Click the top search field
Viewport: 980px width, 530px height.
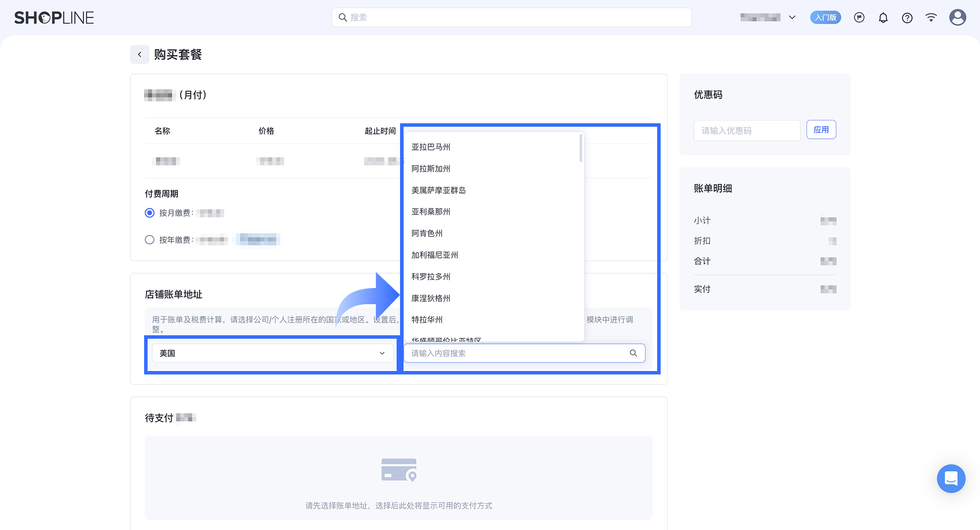point(511,17)
